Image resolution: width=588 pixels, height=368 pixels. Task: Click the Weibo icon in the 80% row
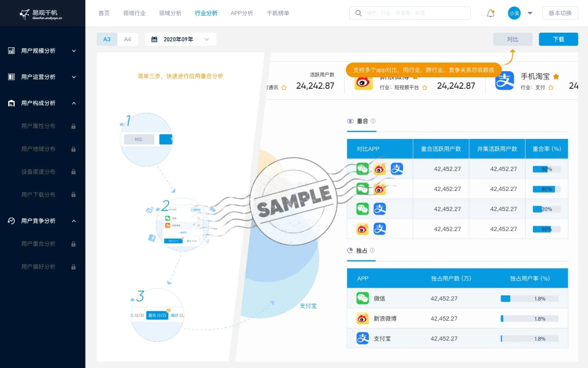pos(379,189)
